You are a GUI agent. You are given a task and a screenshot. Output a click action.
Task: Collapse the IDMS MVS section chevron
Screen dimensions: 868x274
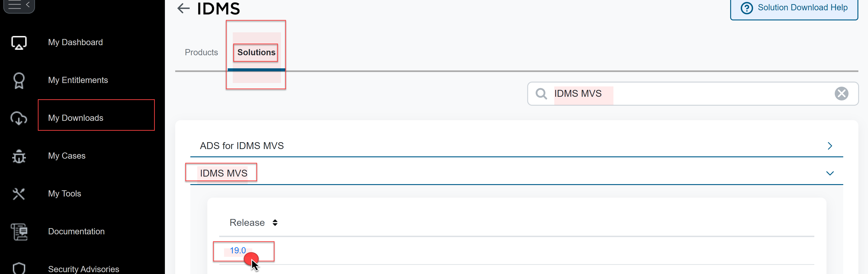pyautogui.click(x=829, y=173)
